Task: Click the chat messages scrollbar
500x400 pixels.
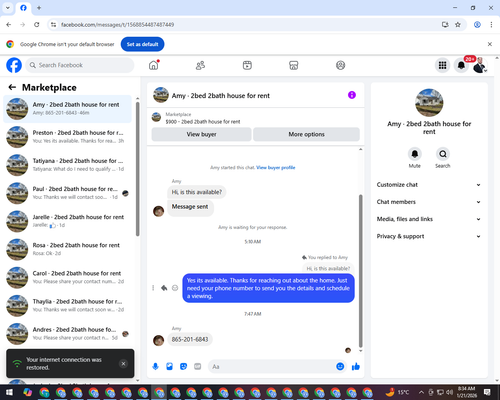Action: pos(360,270)
